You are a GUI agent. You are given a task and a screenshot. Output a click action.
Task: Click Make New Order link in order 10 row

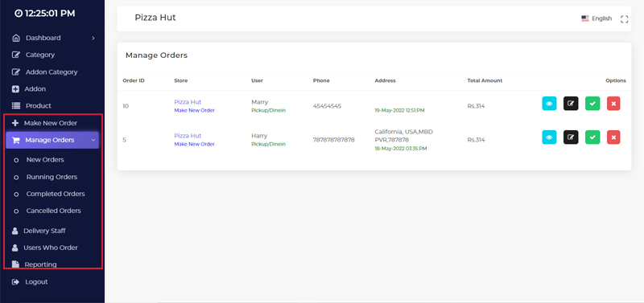tap(194, 110)
